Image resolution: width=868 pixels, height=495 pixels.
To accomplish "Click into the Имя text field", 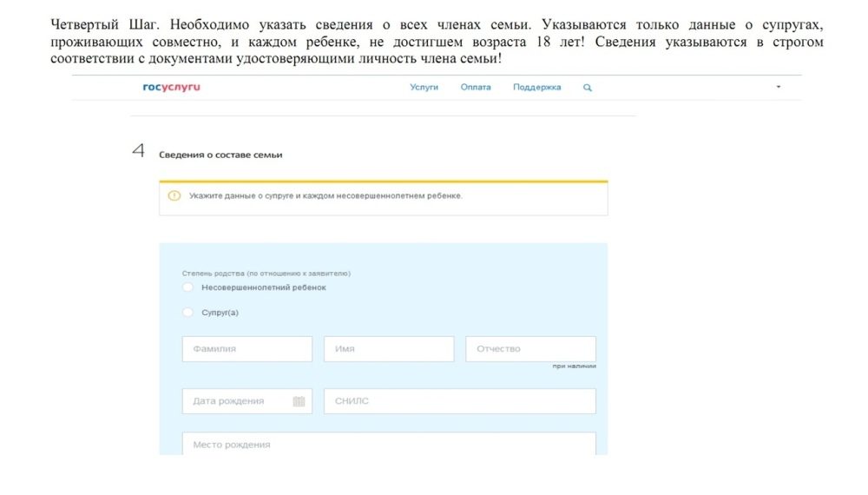I will pos(388,349).
